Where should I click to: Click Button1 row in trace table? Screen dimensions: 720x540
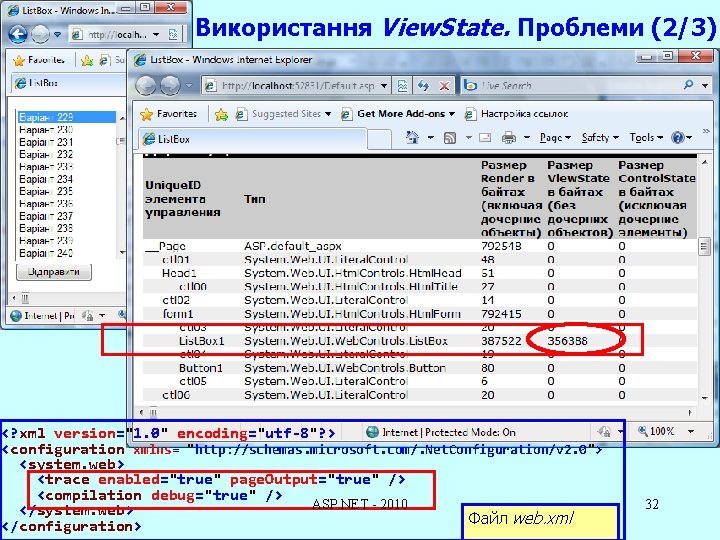420,368
